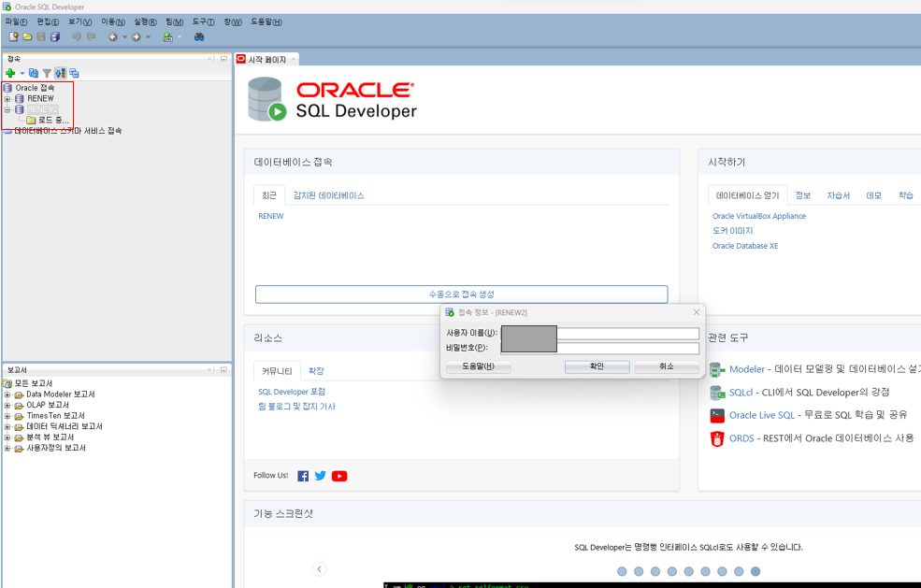Click previous arrow in feature screenshots carousel
The width and height of the screenshot is (921, 588).
[319, 569]
